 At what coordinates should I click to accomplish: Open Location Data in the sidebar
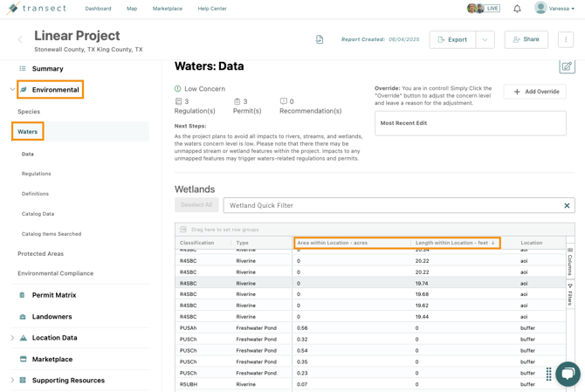[54, 338]
